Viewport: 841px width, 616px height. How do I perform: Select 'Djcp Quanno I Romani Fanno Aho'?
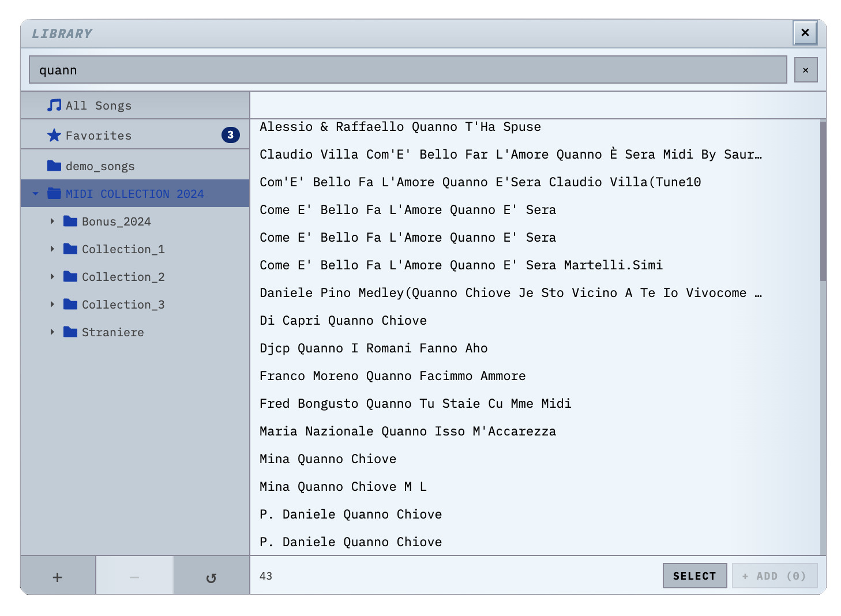(535, 348)
